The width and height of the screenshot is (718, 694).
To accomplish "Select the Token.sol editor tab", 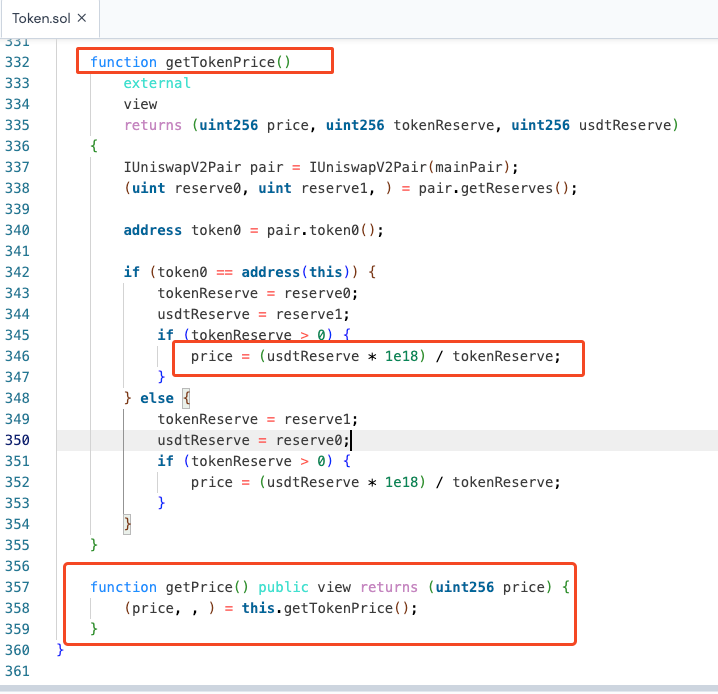I will point(40,18).
